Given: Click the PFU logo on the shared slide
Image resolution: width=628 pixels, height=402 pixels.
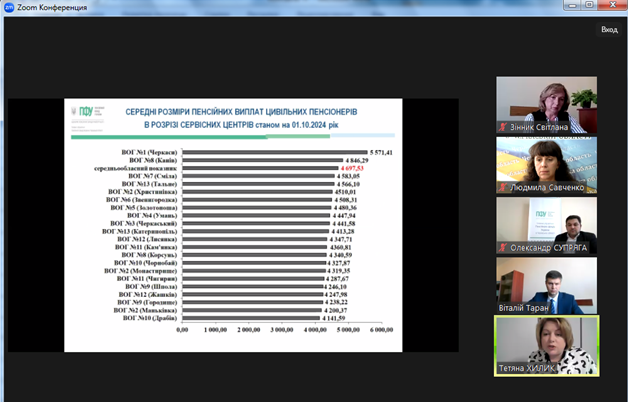Looking at the screenshot, I should (x=84, y=113).
